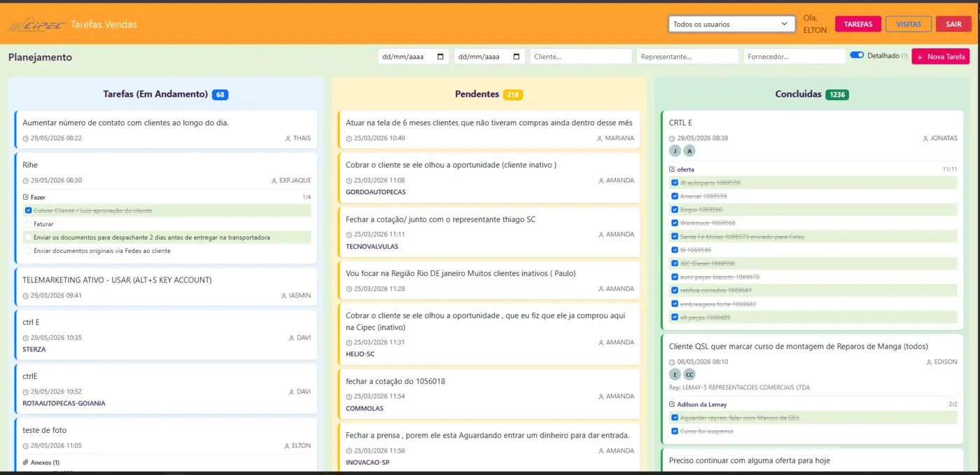This screenshot has width=980, height=475.
Task: Click the user icon next to EDISON
Action: 929,362
